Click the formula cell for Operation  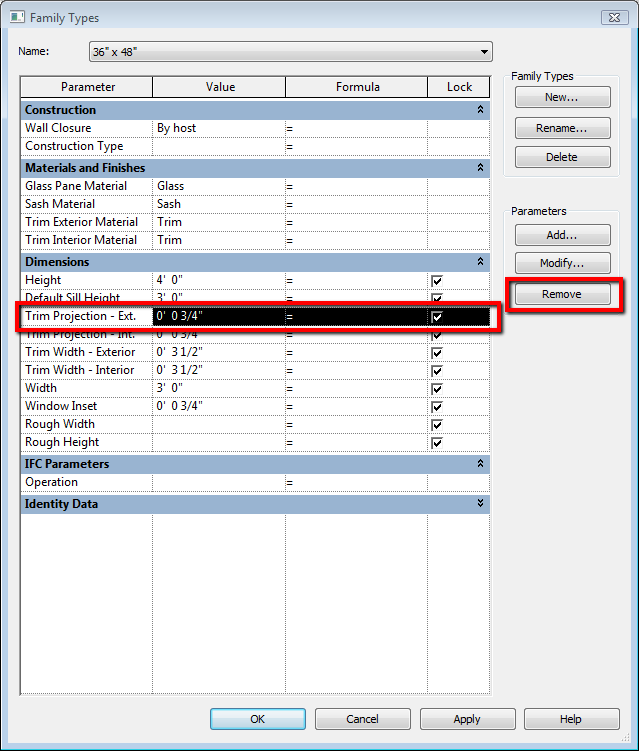click(356, 483)
